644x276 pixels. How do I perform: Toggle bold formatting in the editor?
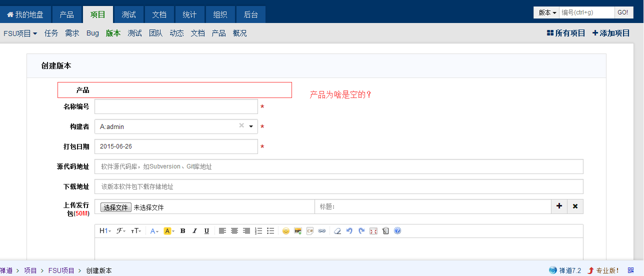[182, 231]
